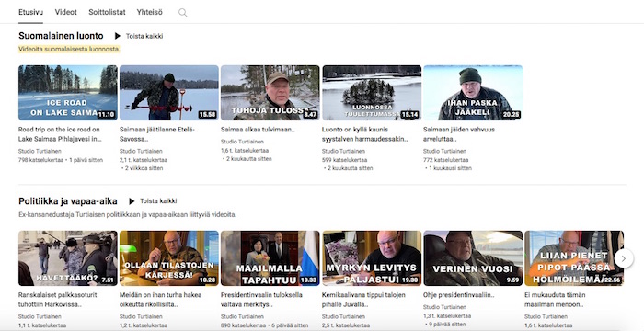Click Studio Turtiainen under Saimaan jäätilanne video
Image resolution: width=644 pixels, height=331 pixels.
(x=141, y=152)
